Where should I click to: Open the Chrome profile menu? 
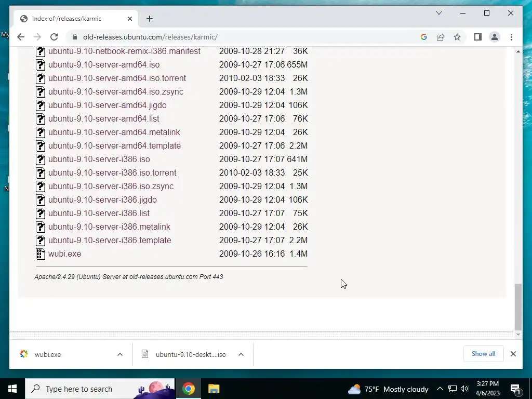coord(495,37)
